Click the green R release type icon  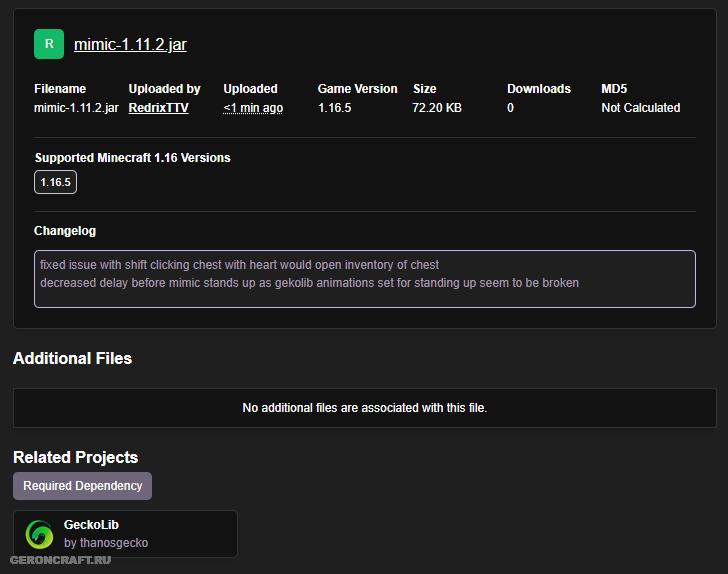click(49, 44)
